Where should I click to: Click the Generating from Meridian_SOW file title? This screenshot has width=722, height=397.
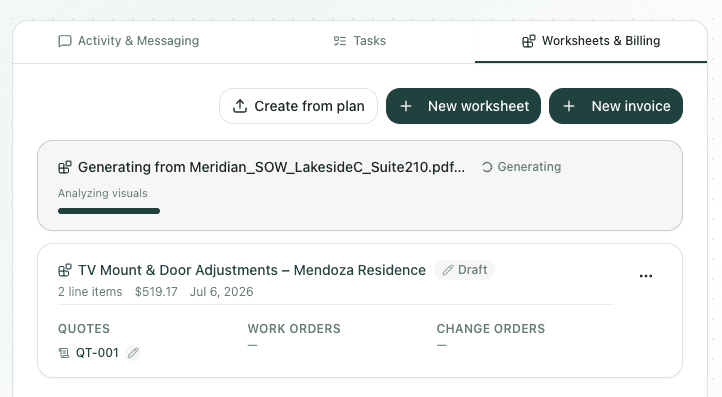click(x=271, y=167)
